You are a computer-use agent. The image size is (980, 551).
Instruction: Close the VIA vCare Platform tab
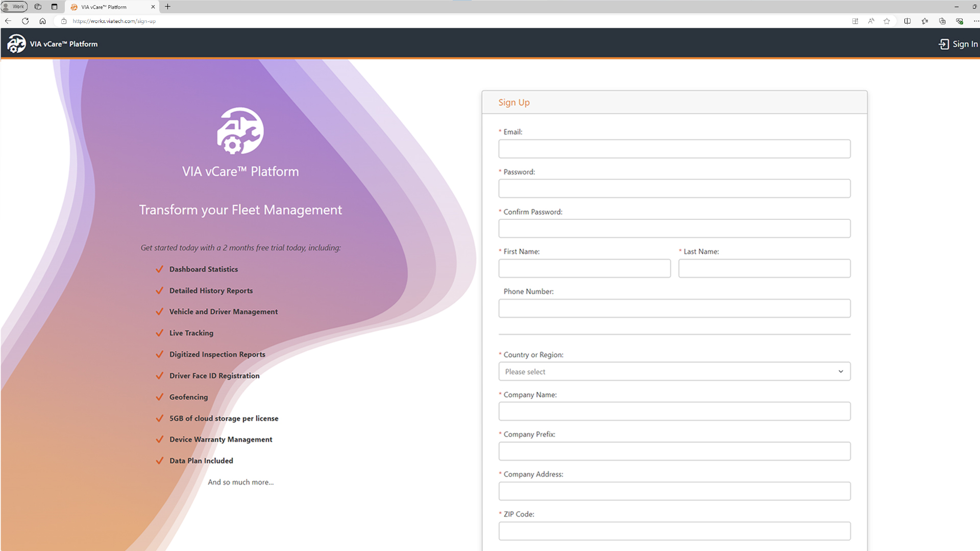153,7
